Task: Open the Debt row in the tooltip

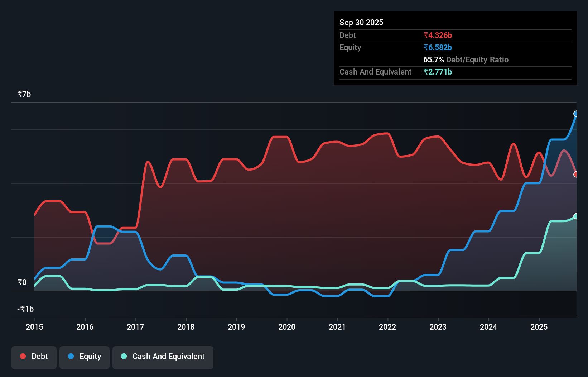Action: (347, 35)
